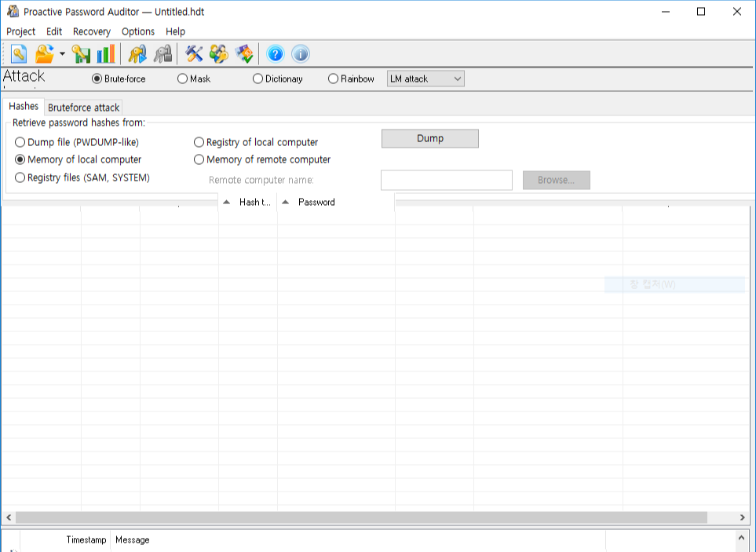Click the log panel scroll up arrow

[741, 538]
